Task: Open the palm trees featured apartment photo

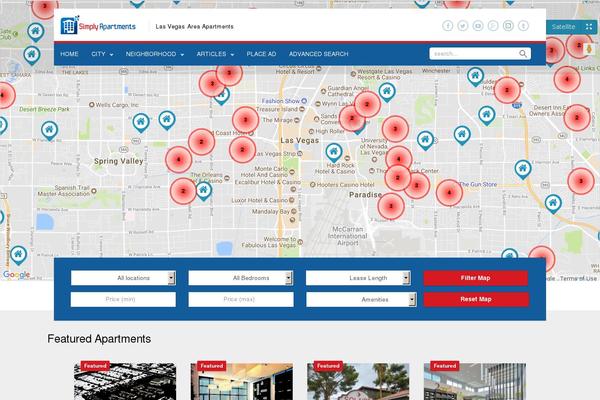Action: click(358, 381)
